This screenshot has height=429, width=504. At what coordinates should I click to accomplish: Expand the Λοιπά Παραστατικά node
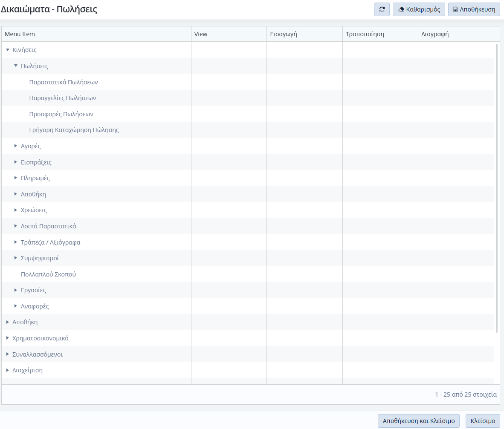[16, 226]
